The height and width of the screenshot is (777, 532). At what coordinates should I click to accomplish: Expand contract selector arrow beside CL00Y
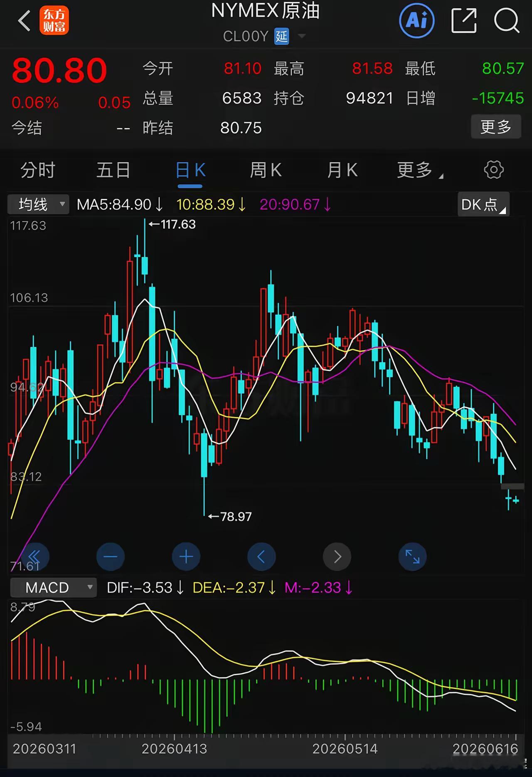[302, 37]
